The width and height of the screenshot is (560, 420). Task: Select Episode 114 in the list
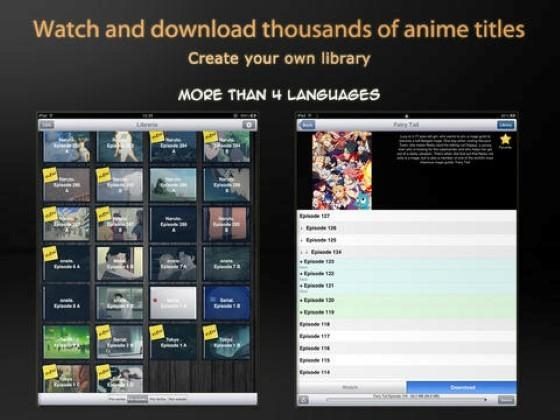pos(406,372)
